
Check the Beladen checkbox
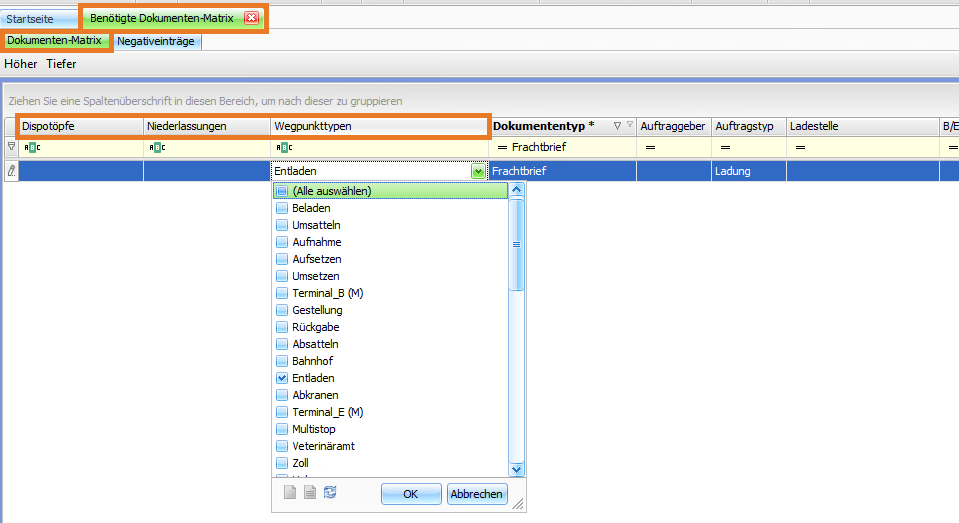click(x=282, y=208)
